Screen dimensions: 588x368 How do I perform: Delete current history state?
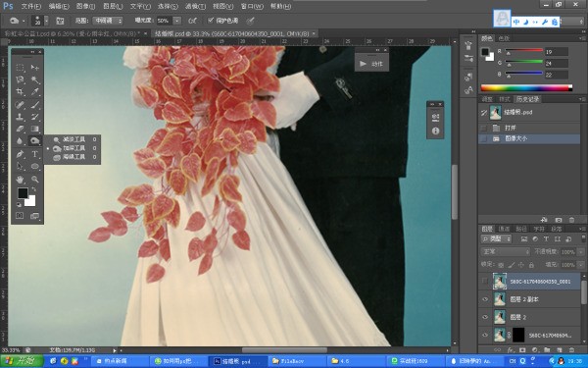571,220
